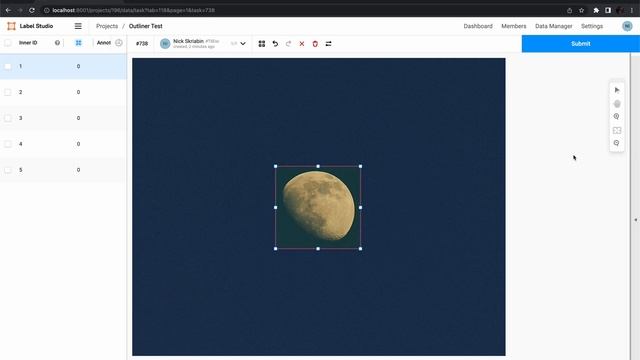
Task: Click the zoom to fit tool
Action: 617,130
